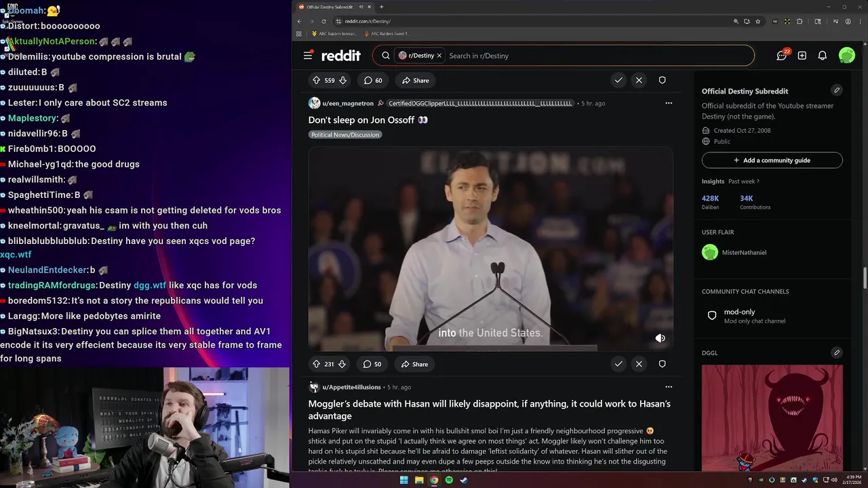This screenshot has height=488, width=868.
Task: Toggle sound on the Jon Ossoff video
Action: [x=660, y=338]
